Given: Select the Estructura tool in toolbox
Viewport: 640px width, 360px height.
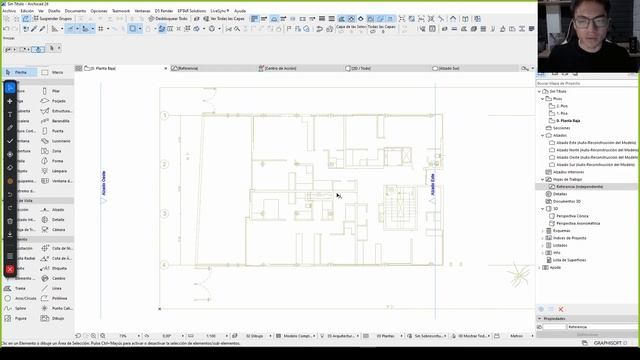Looking at the screenshot, I should [56, 111].
